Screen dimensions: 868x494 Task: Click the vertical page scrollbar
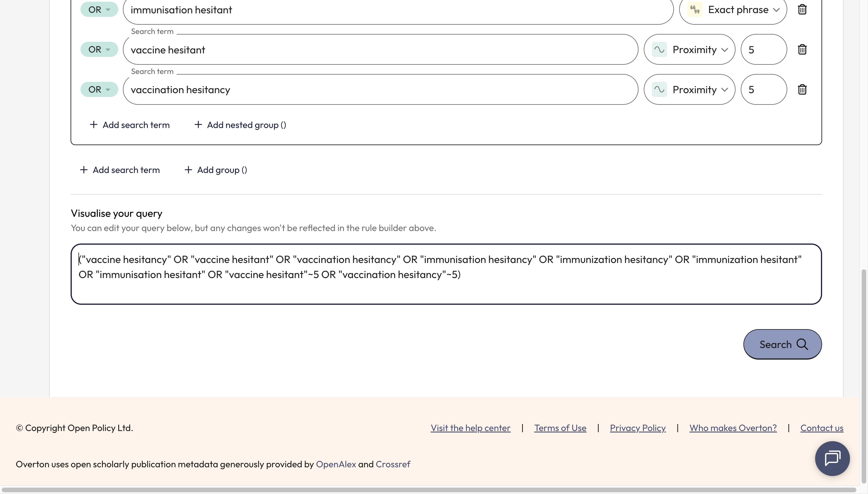click(864, 376)
